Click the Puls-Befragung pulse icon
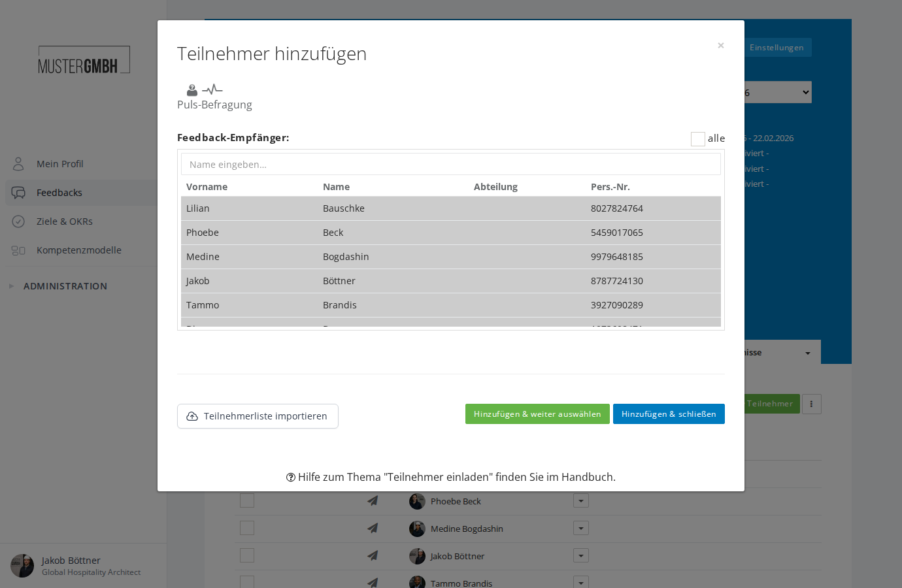 click(x=212, y=90)
